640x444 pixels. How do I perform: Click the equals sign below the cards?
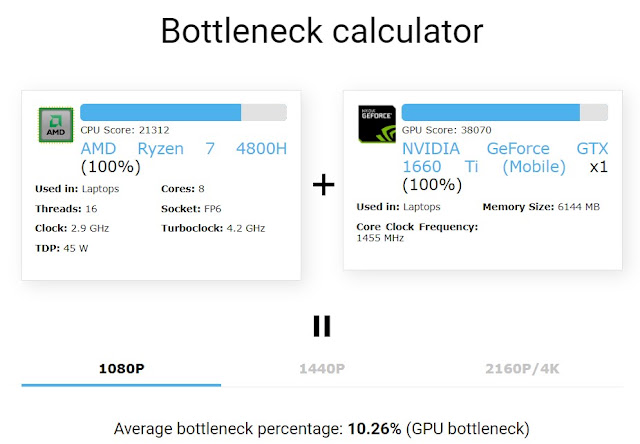click(322, 326)
